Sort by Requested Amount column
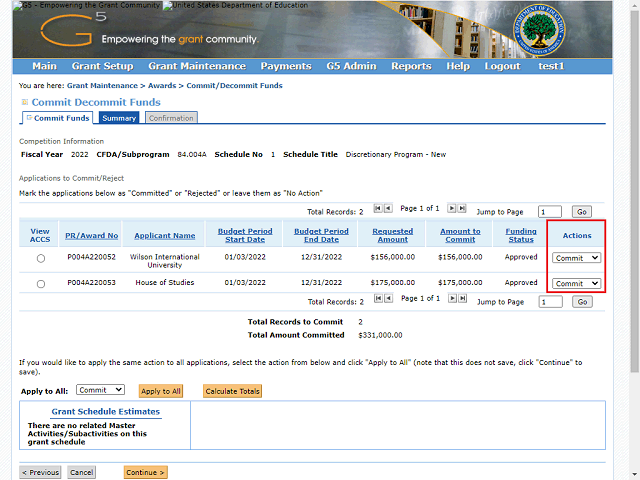640x480 pixels. (392, 235)
